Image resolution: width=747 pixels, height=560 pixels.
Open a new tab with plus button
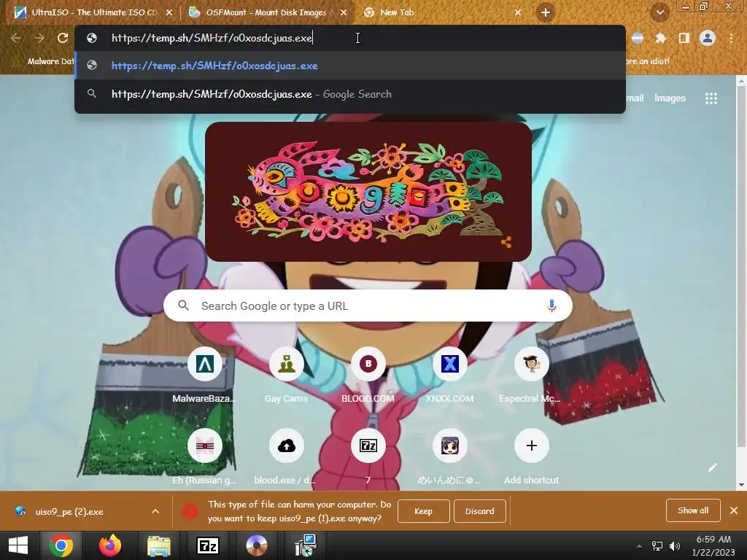tap(546, 12)
